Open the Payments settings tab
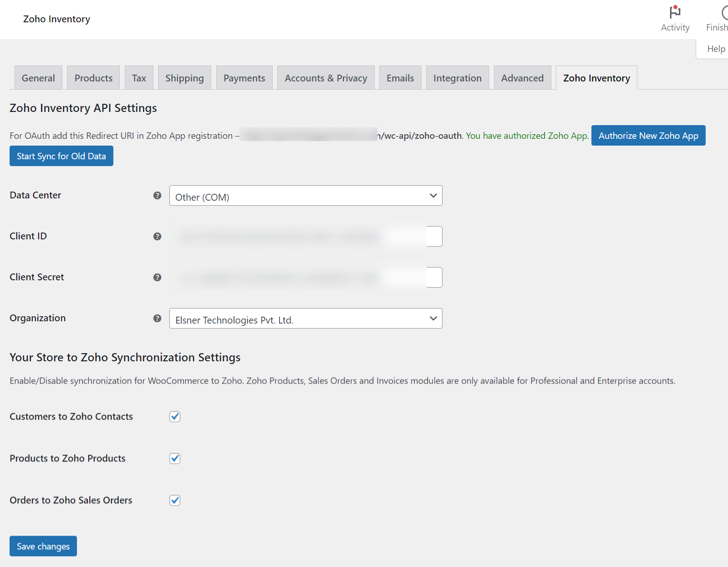The image size is (728, 567). (244, 78)
